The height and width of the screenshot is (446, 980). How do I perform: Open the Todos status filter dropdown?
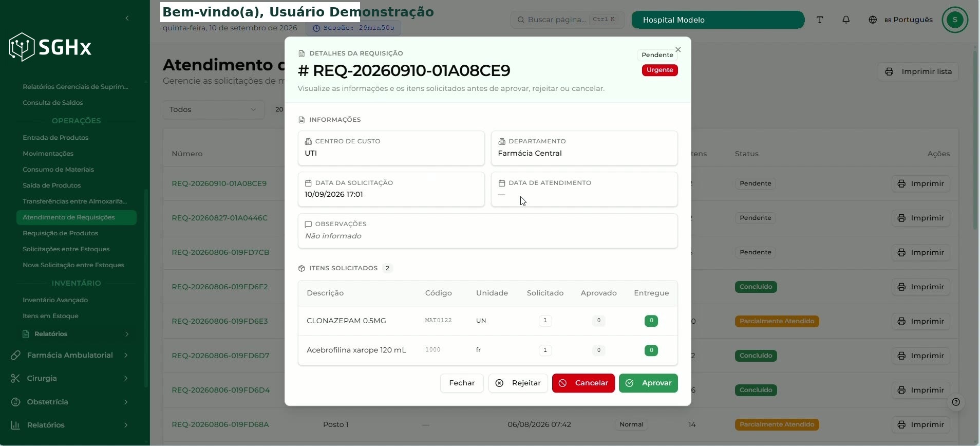tap(213, 109)
